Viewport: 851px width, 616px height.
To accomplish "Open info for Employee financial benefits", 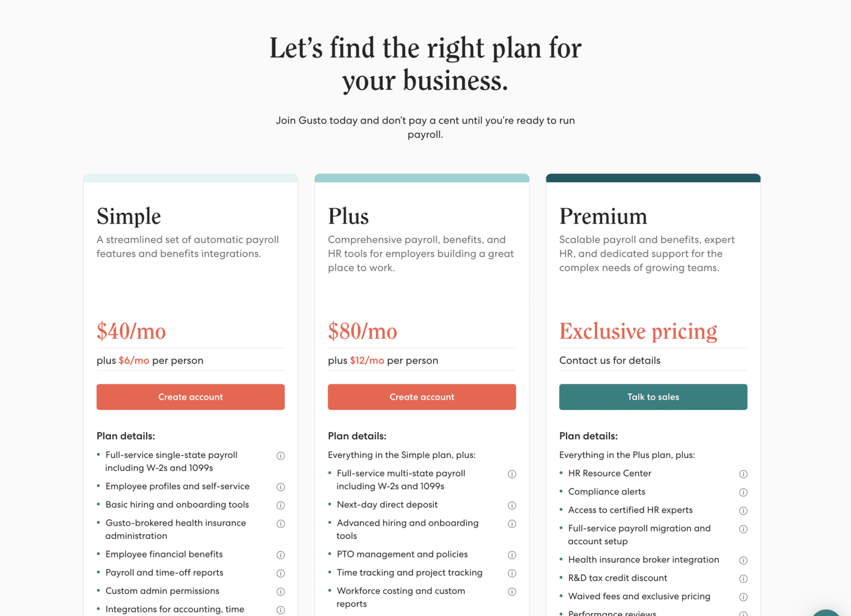I will [281, 555].
